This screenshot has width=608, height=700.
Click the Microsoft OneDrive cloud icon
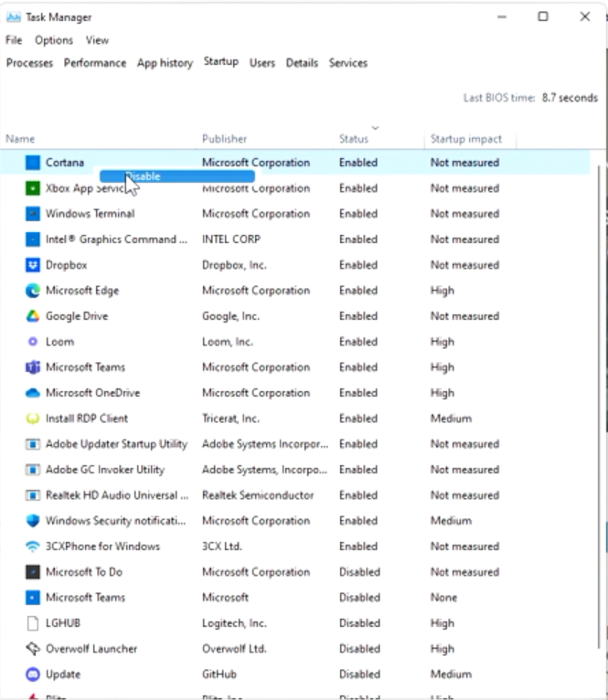pyautogui.click(x=33, y=393)
